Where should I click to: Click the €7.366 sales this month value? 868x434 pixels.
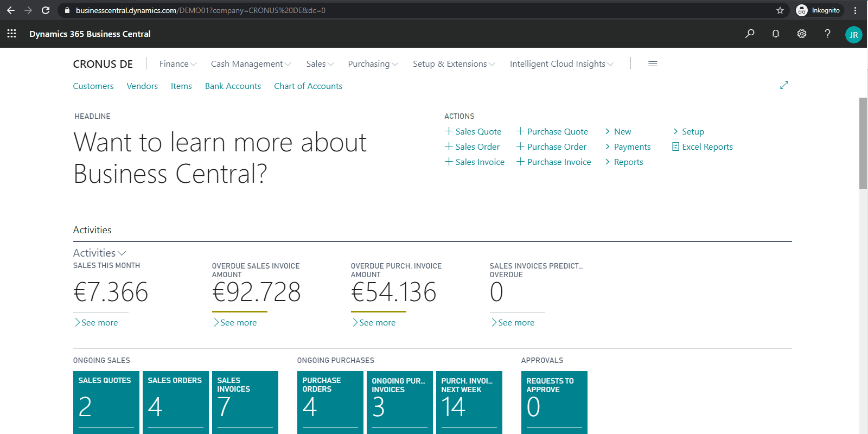click(x=111, y=292)
